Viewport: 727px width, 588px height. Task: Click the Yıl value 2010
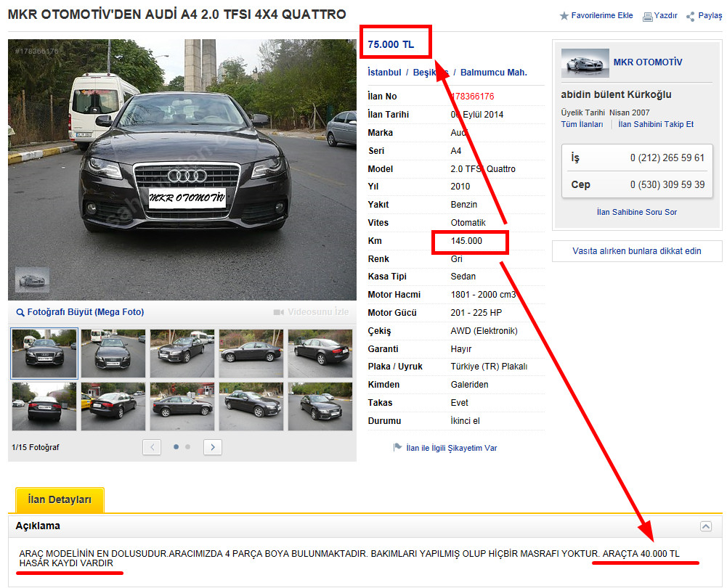460,187
